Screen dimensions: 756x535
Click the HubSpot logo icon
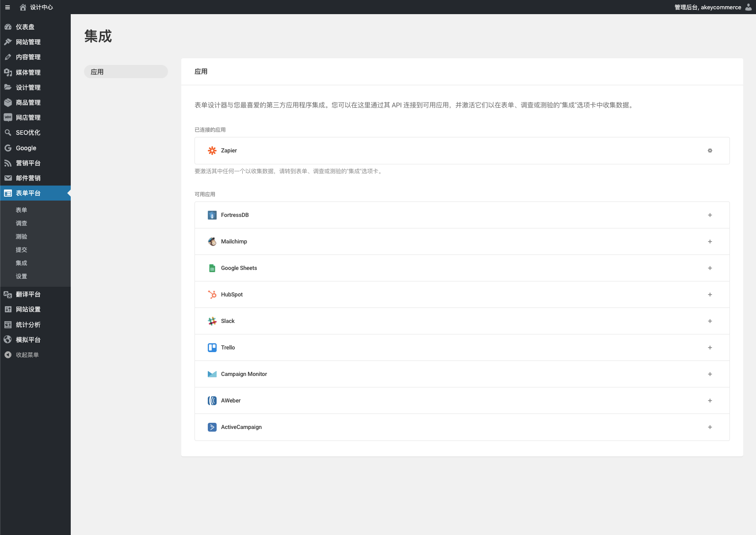212,295
